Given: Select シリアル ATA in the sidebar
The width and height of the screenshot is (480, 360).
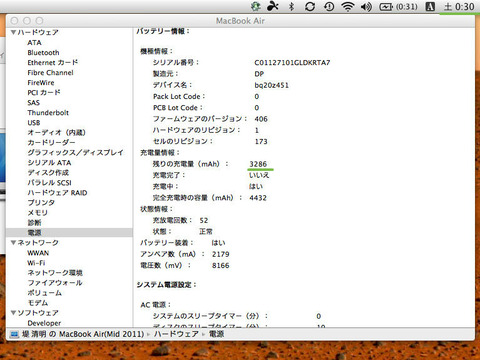Looking at the screenshot, I should pyautogui.click(x=49, y=163).
